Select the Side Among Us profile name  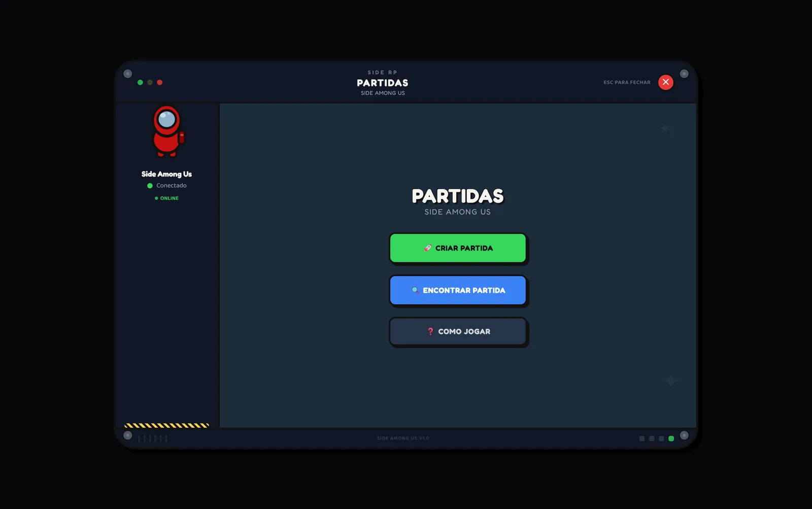coord(166,174)
